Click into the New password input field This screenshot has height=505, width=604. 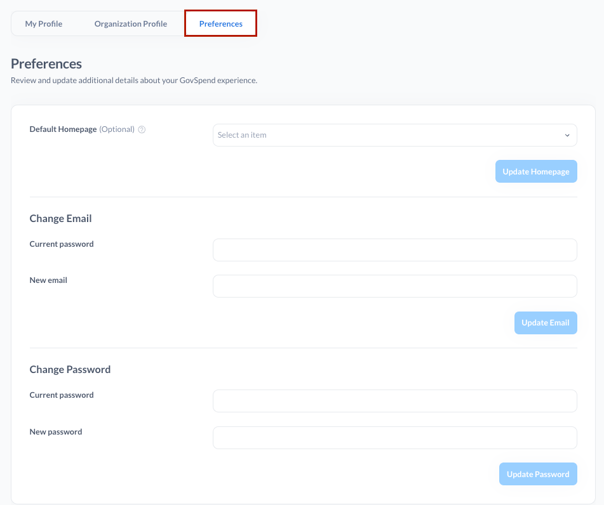coord(394,438)
